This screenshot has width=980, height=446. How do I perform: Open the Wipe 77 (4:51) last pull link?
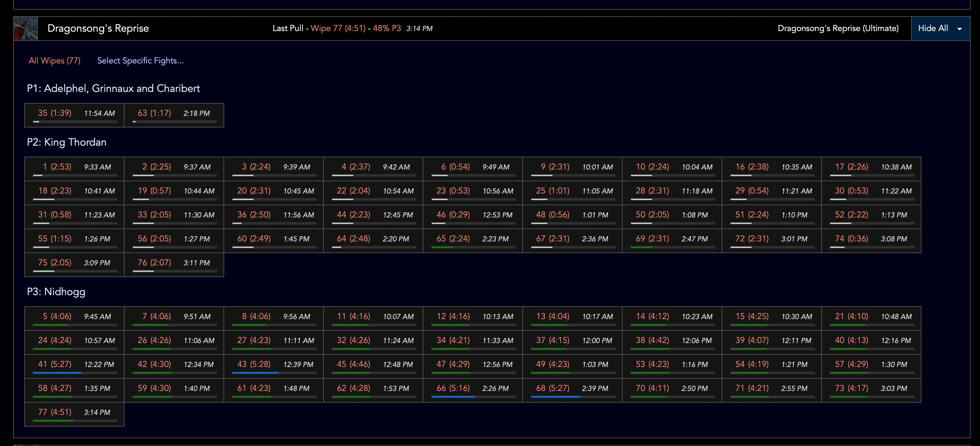(x=338, y=28)
